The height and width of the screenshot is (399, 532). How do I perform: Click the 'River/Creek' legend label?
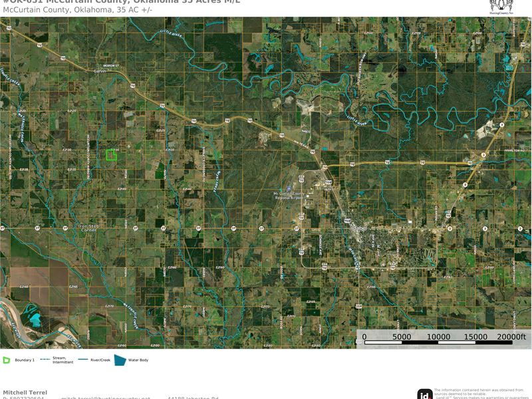click(x=100, y=360)
